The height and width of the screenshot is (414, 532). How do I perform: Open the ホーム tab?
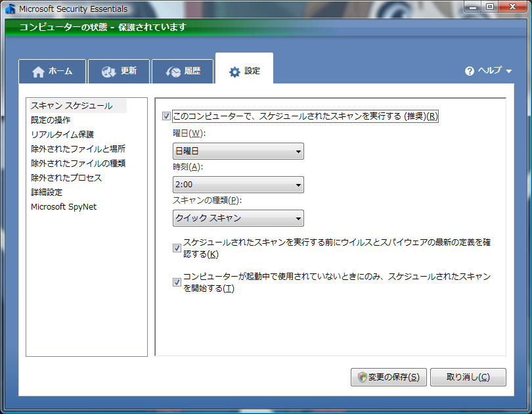53,71
